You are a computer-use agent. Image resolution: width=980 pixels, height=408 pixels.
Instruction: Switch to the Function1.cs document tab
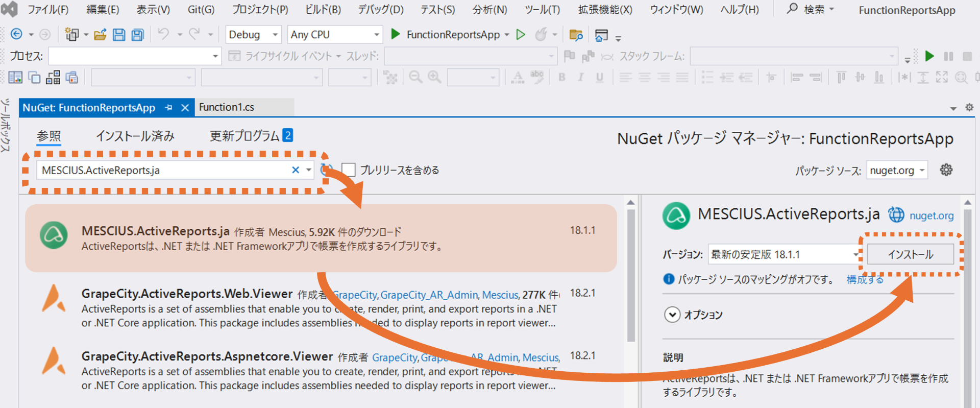pos(227,107)
